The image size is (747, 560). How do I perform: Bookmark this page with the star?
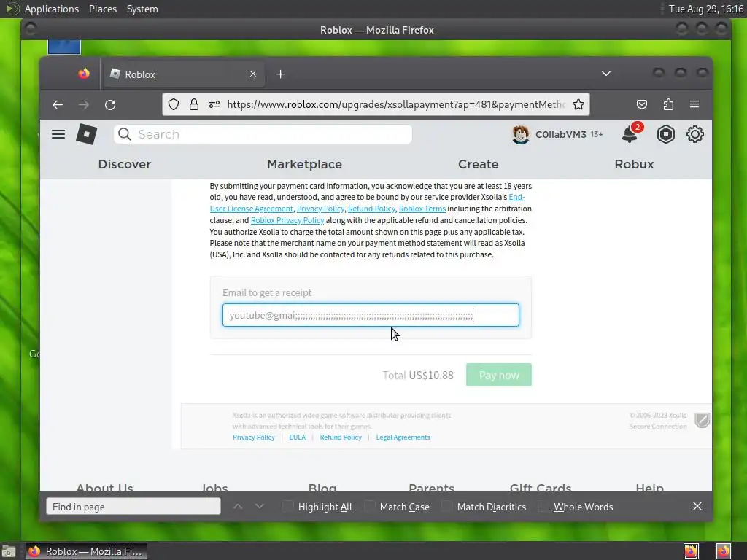click(578, 104)
